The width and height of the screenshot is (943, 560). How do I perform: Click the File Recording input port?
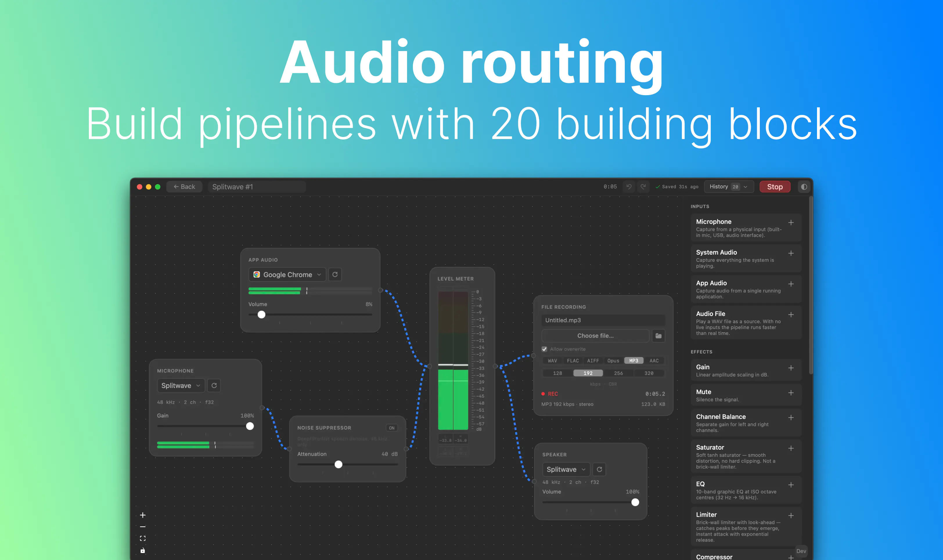533,355
